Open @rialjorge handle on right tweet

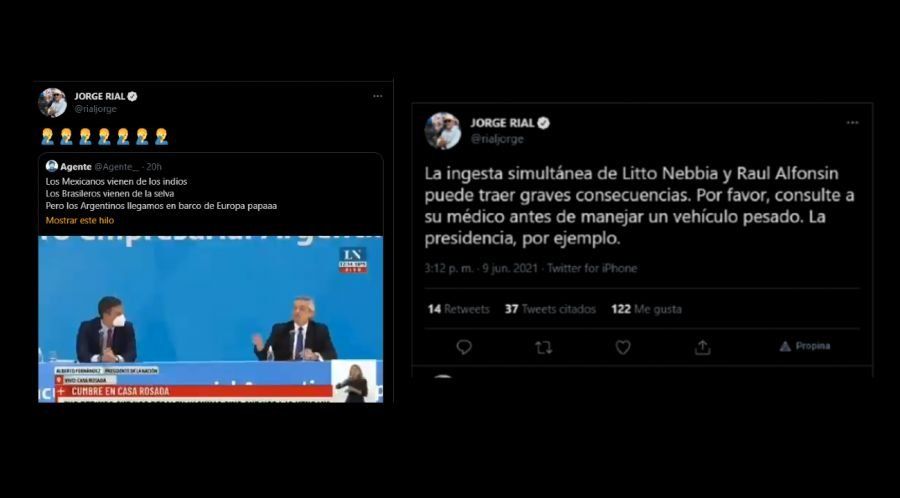coord(497,139)
